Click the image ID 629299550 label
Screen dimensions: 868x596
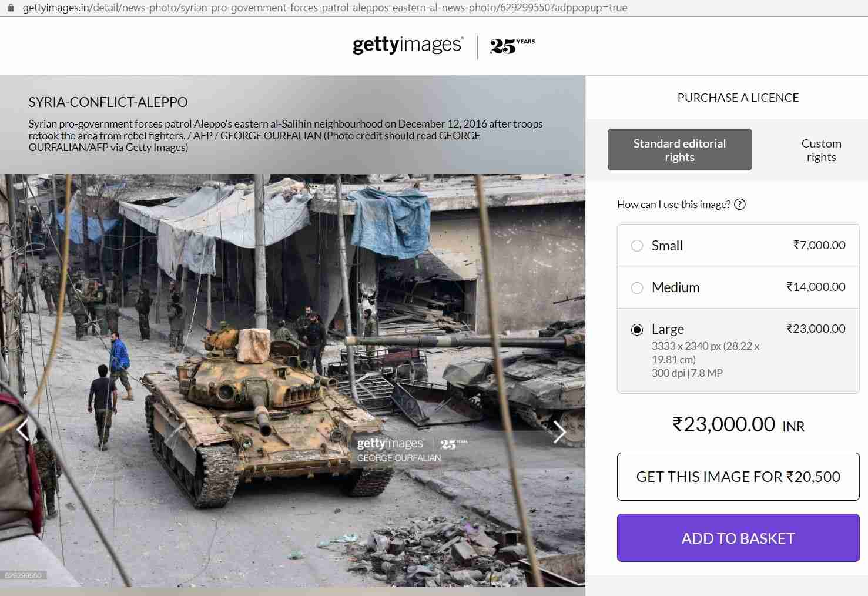point(23,575)
